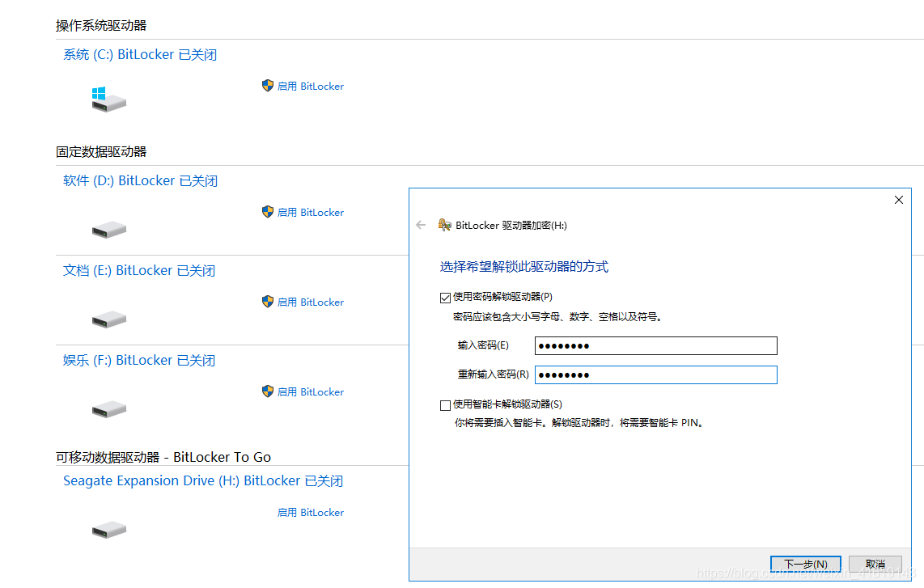Click the drive icon for 软件 (D:)
This screenshot has width=924, height=588.
109,229
